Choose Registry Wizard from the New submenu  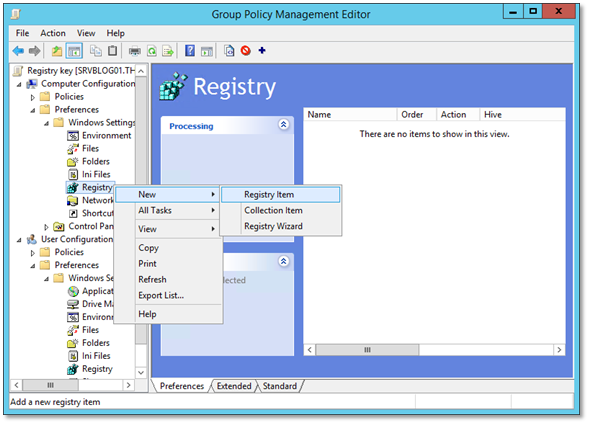pos(281,226)
